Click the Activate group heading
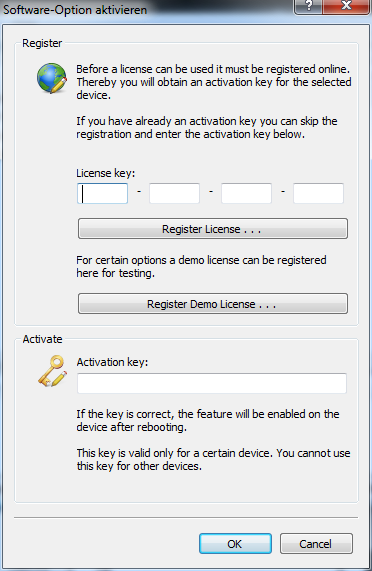 click(x=42, y=339)
